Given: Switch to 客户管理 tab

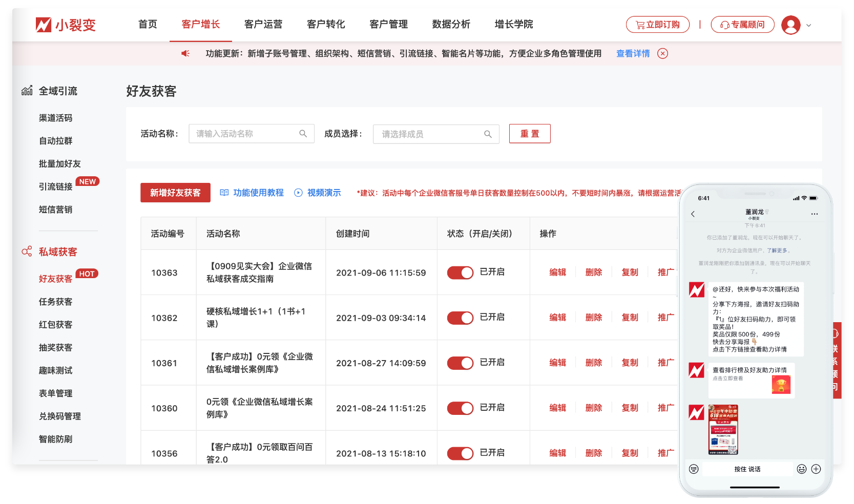Looking at the screenshot, I should point(388,24).
